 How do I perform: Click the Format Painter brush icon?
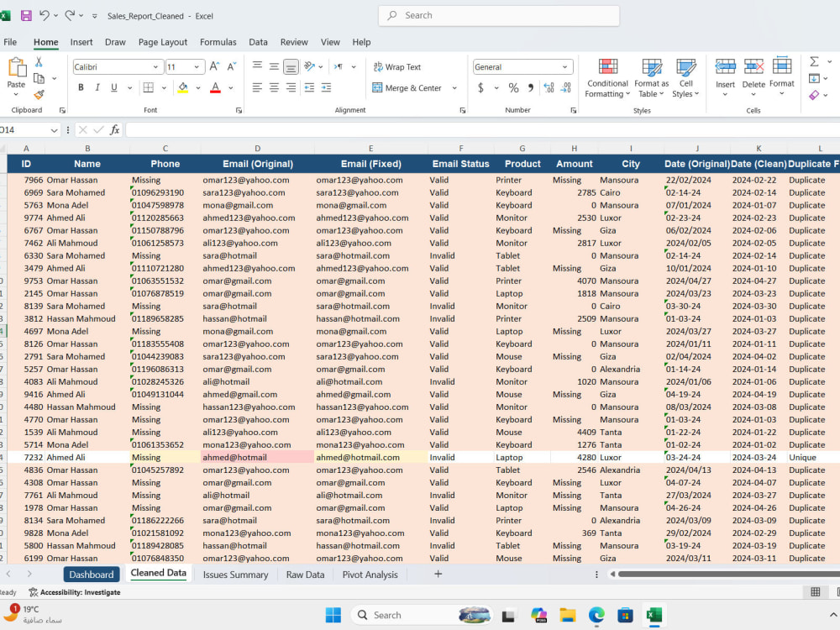[x=39, y=95]
